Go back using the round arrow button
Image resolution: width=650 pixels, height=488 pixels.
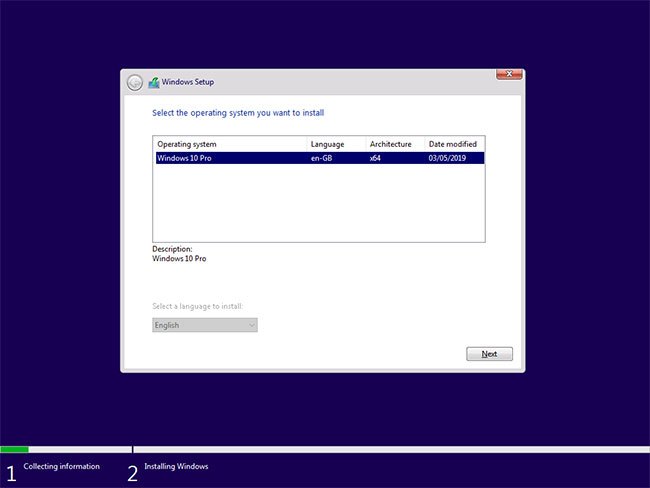(135, 83)
